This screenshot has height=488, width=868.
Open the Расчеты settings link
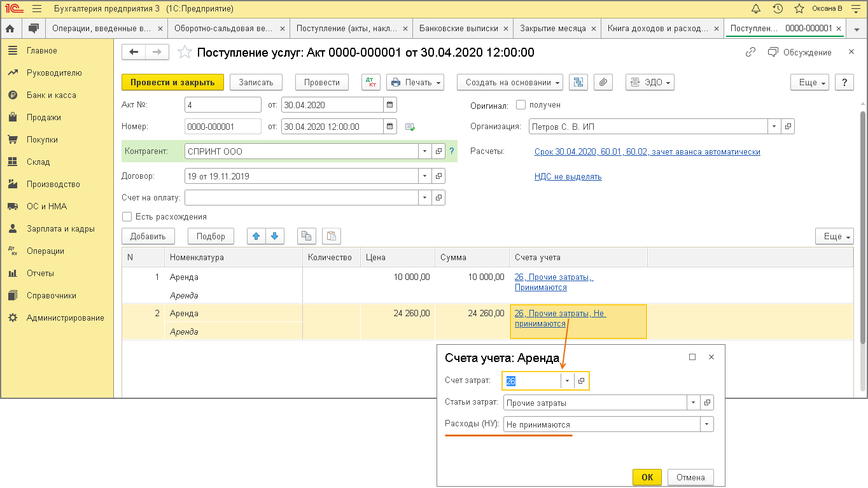click(x=647, y=151)
